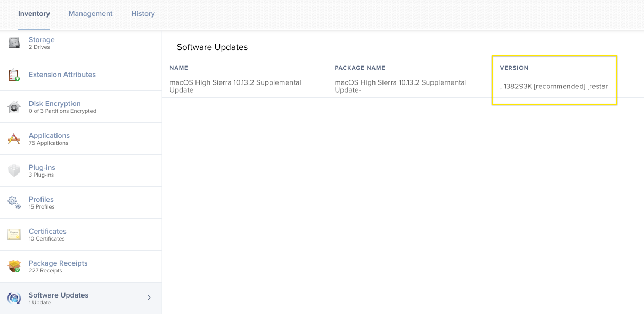Click the '227 Receipts' subtitle

45,271
